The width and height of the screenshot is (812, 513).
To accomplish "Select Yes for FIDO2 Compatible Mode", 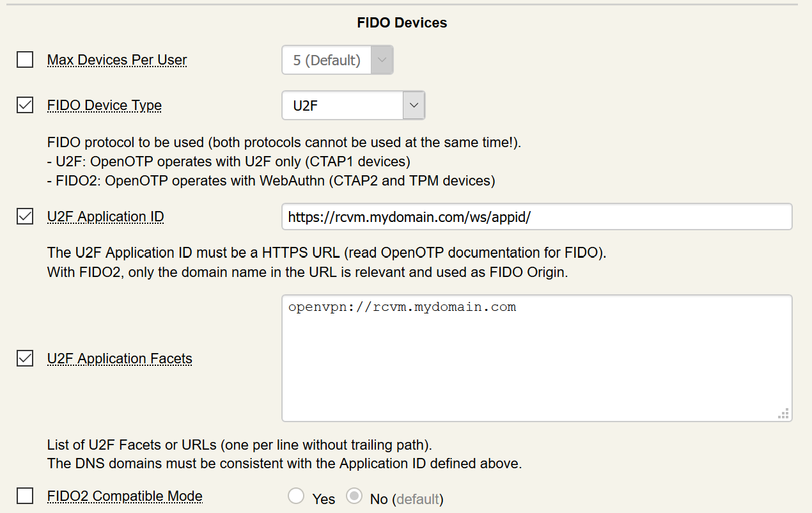I will pyautogui.click(x=296, y=496).
